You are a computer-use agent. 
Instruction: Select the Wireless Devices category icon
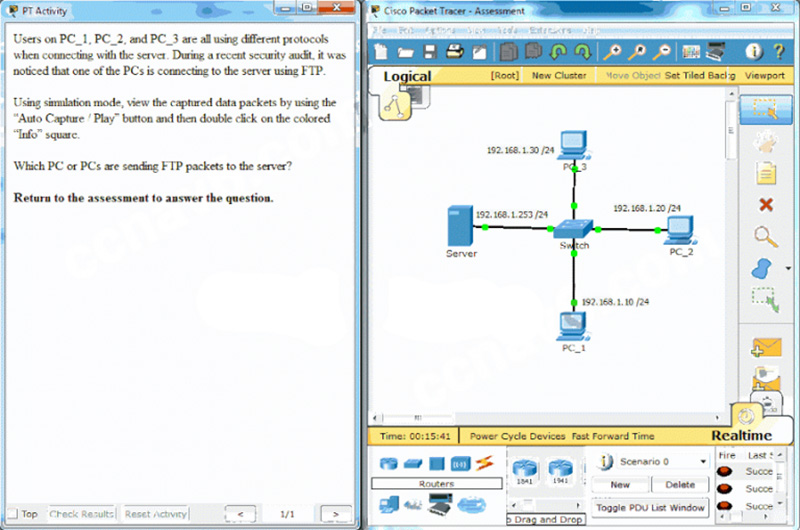(461, 464)
